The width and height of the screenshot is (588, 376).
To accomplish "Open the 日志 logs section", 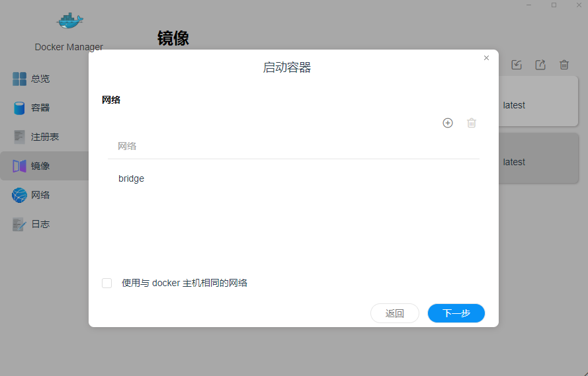I will click(40, 224).
